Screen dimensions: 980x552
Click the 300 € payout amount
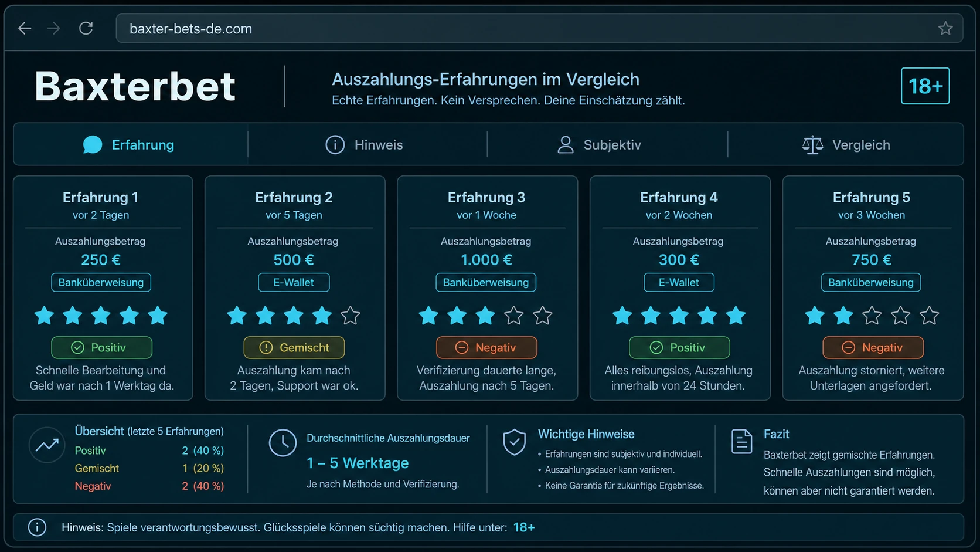679,259
